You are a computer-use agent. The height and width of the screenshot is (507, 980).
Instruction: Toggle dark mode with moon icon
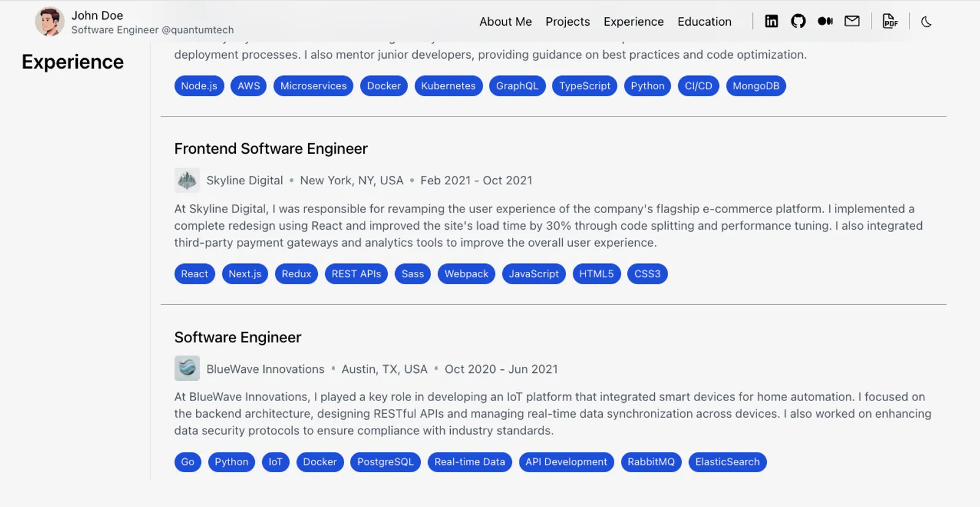tap(926, 21)
